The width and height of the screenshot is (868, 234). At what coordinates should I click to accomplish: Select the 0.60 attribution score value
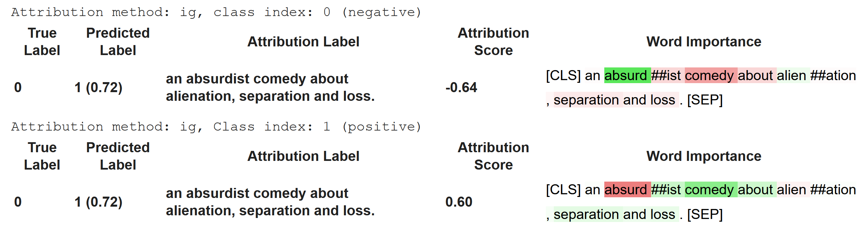pos(459,202)
